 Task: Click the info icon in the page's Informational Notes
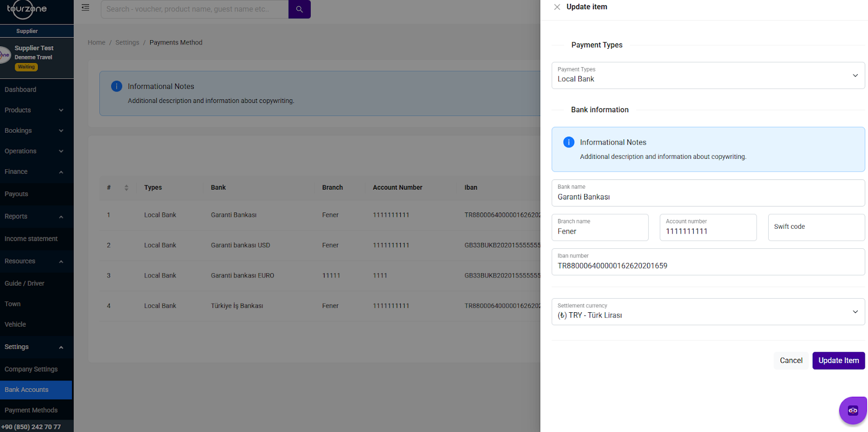[117, 86]
